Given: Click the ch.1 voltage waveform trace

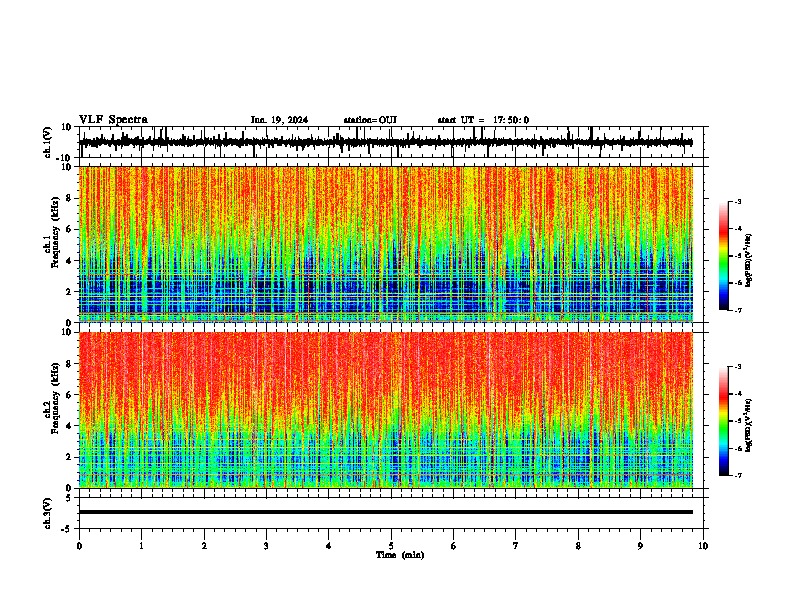Looking at the screenshot, I should [386, 142].
